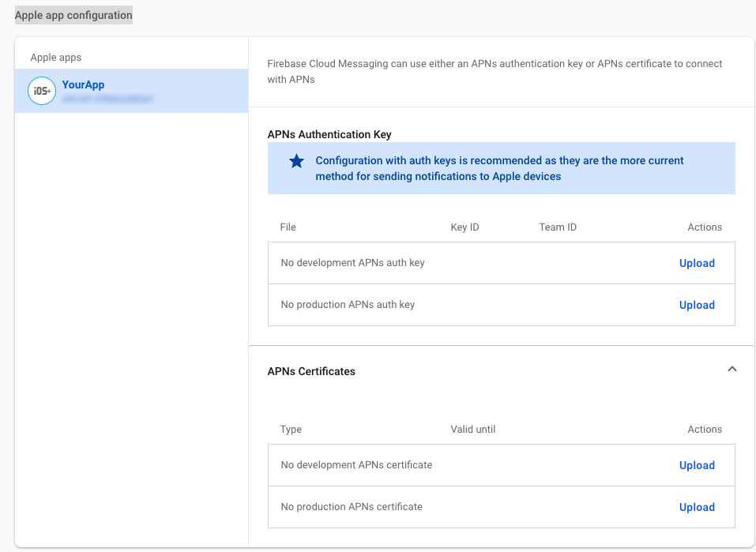This screenshot has height=552, width=756.
Task: Click the auth keys recommendation banner text
Action: (499, 168)
